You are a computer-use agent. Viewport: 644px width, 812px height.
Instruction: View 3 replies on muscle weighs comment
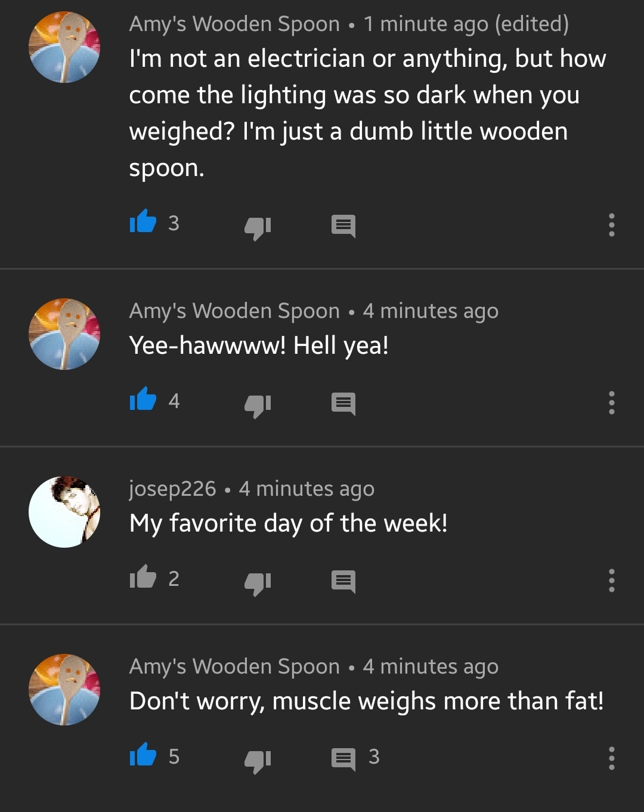355,758
